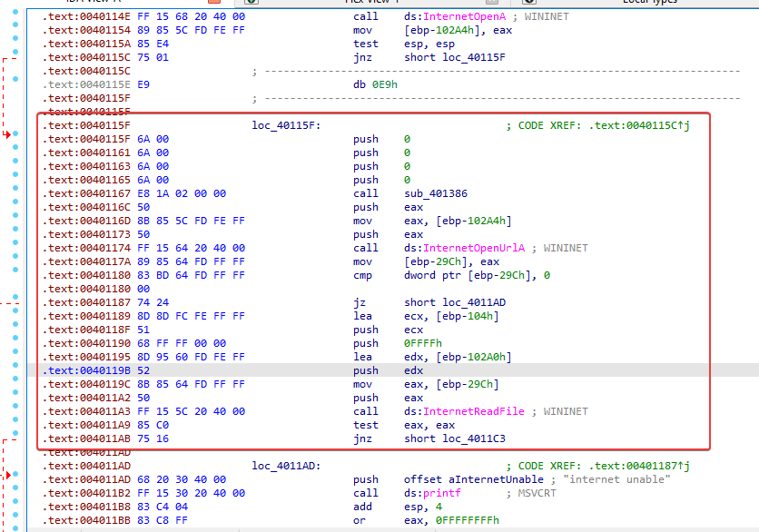Select the InternetOpenUrlA import reference
Screen dimensions: 759x532
[x=474, y=248]
